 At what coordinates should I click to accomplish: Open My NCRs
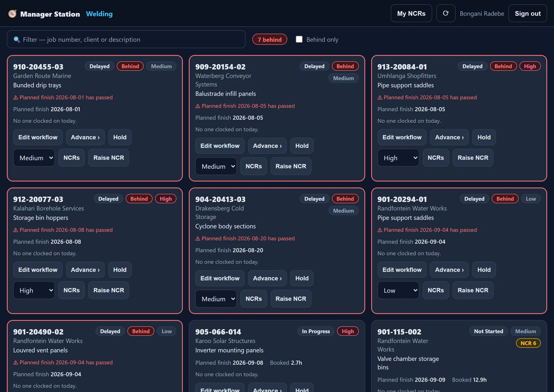pyautogui.click(x=411, y=14)
